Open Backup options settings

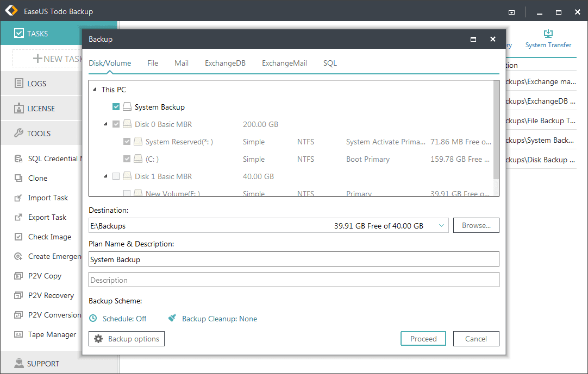(126, 338)
